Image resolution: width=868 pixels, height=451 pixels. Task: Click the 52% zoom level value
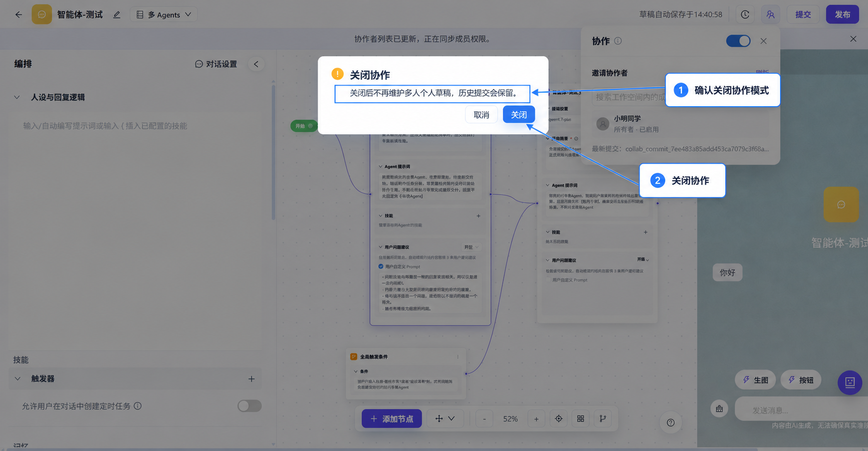click(x=510, y=419)
